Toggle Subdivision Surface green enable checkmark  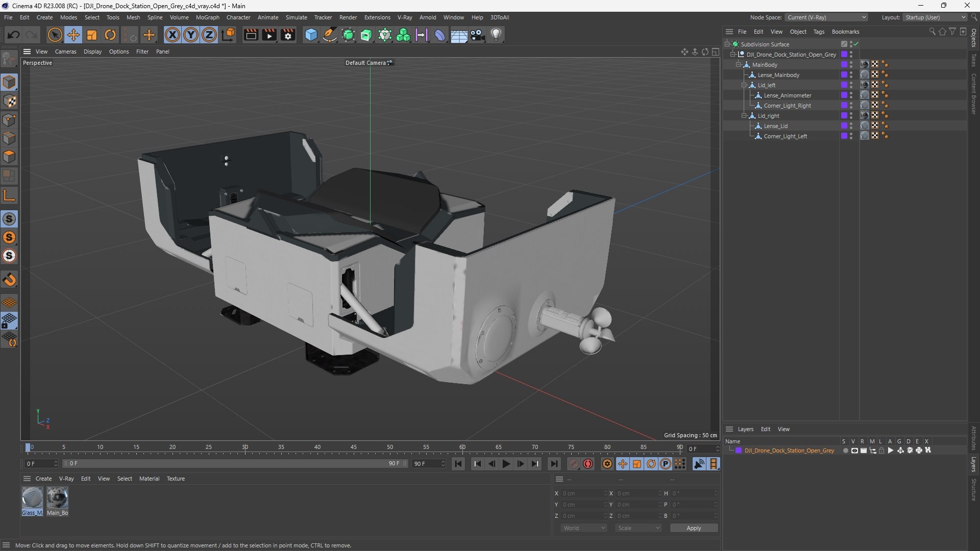856,44
